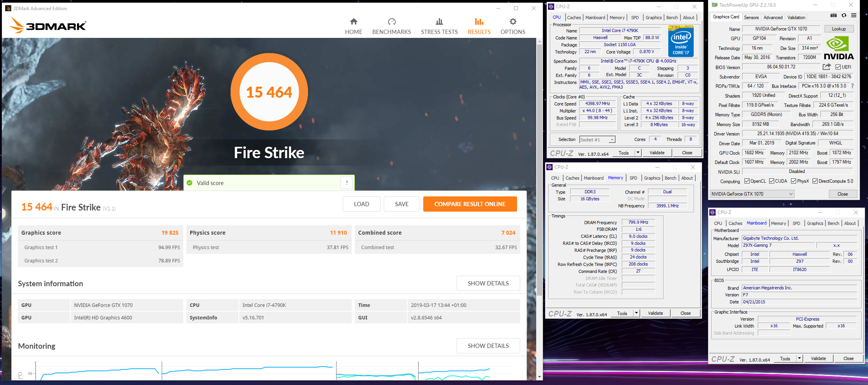Open the BENCHMARKS section in 3DMark
The width and height of the screenshot is (868, 385).
pyautogui.click(x=392, y=26)
